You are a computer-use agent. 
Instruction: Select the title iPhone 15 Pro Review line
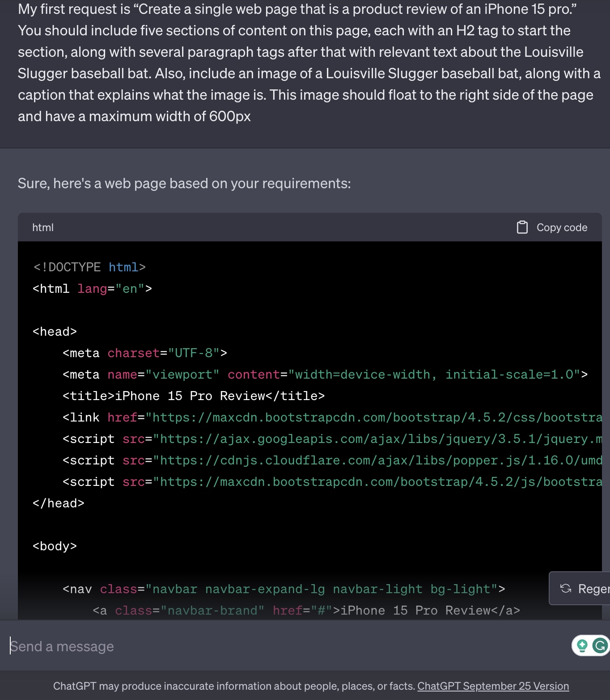193,396
